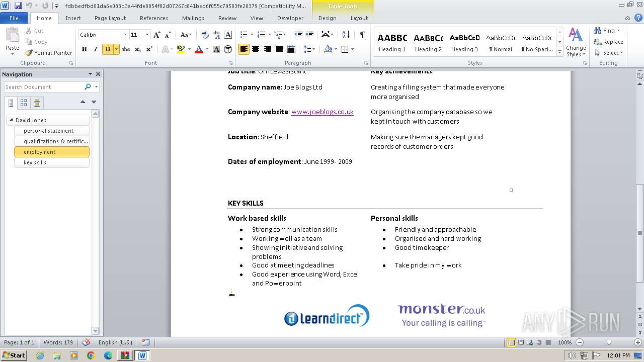Switch to Print Layout view

click(x=511, y=342)
